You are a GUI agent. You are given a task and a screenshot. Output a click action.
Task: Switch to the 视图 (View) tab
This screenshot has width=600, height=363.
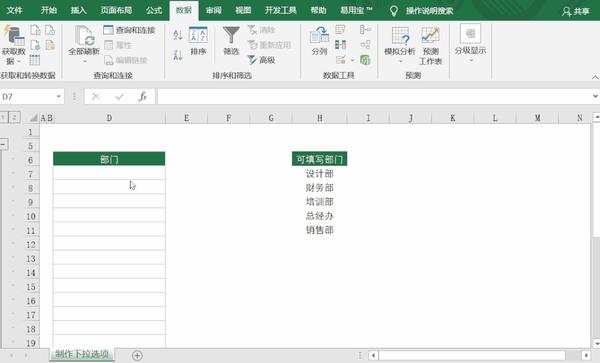[243, 10]
